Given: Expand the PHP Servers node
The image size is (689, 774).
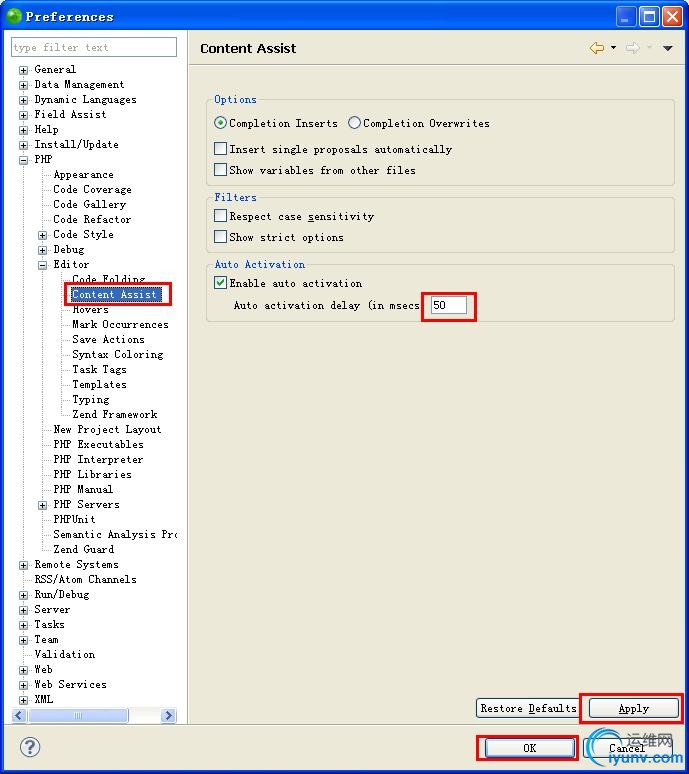Looking at the screenshot, I should coord(42,505).
